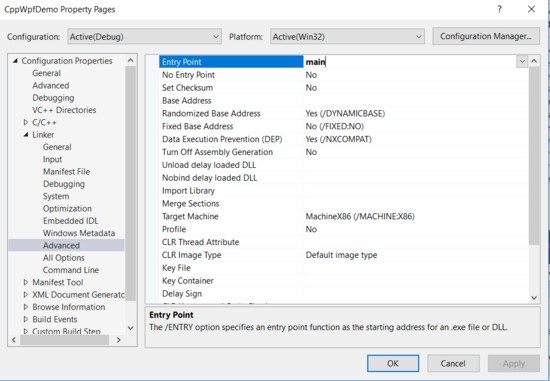Viewport: 550px width, 381px height.
Task: Click the property grid scrollbar down arrow
Action: click(x=534, y=298)
